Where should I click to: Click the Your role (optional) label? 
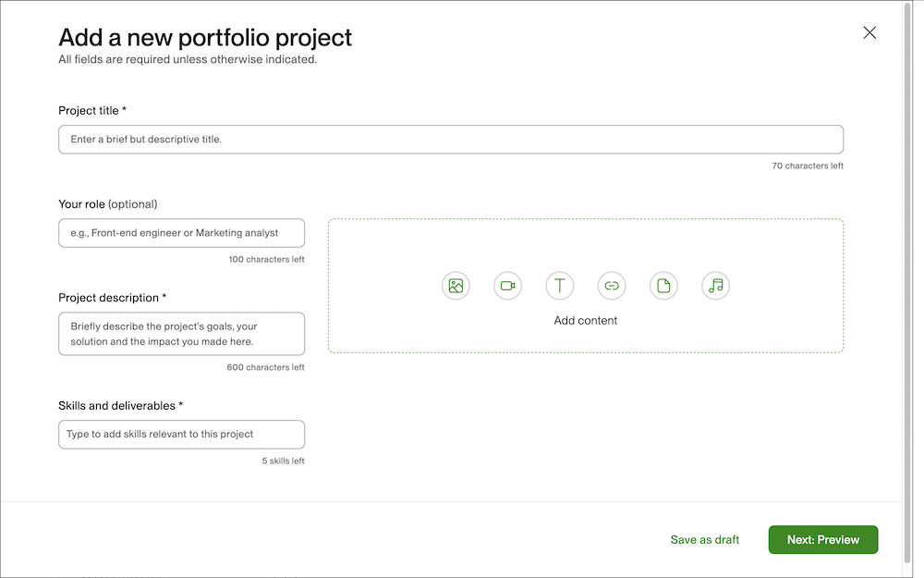pos(110,203)
